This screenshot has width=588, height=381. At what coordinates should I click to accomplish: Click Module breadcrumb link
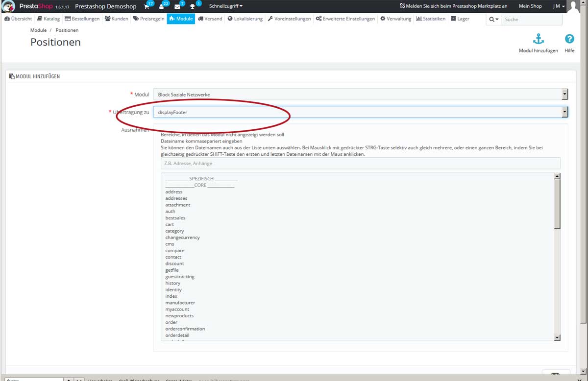point(38,30)
